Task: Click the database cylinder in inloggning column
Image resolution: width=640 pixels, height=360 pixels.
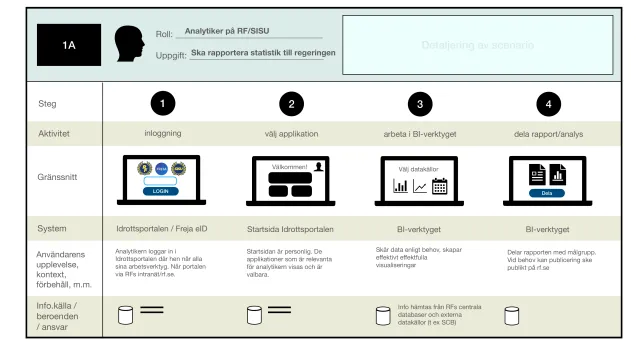Action: click(x=125, y=315)
